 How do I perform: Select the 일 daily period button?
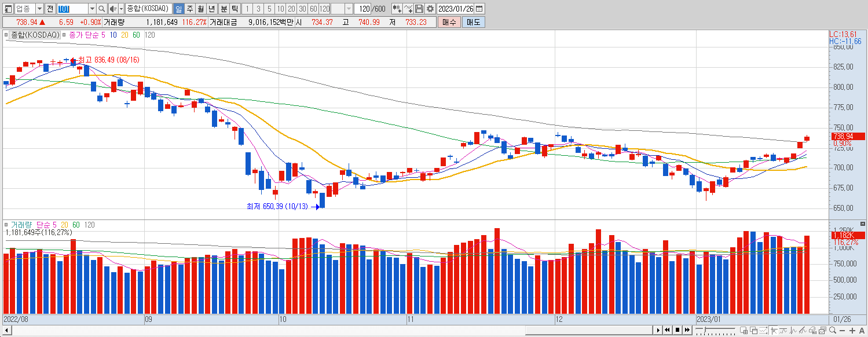[178, 9]
